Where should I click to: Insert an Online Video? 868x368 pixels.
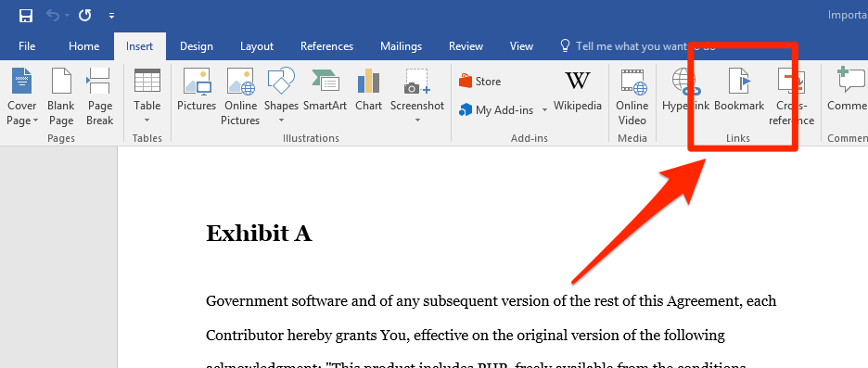pyautogui.click(x=632, y=97)
